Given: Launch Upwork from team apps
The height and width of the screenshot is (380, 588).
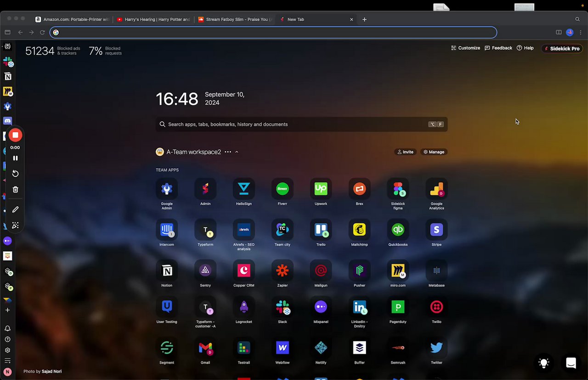Looking at the screenshot, I should [x=321, y=189].
